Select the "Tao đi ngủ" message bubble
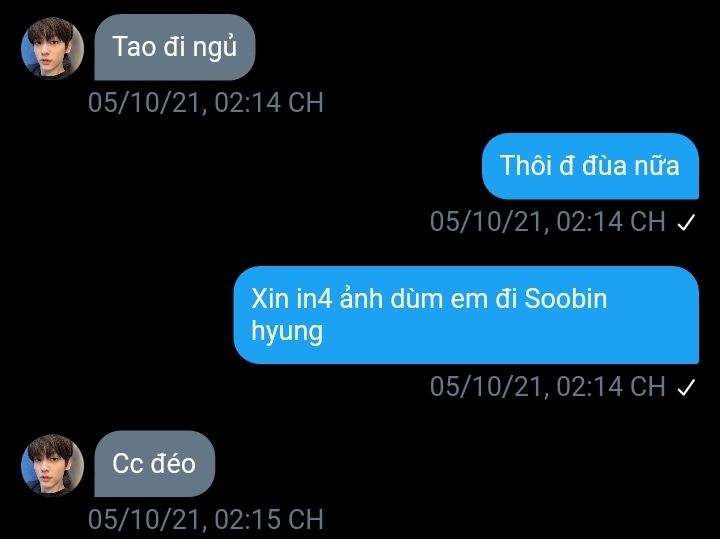The height and width of the screenshot is (539, 720). [174, 47]
